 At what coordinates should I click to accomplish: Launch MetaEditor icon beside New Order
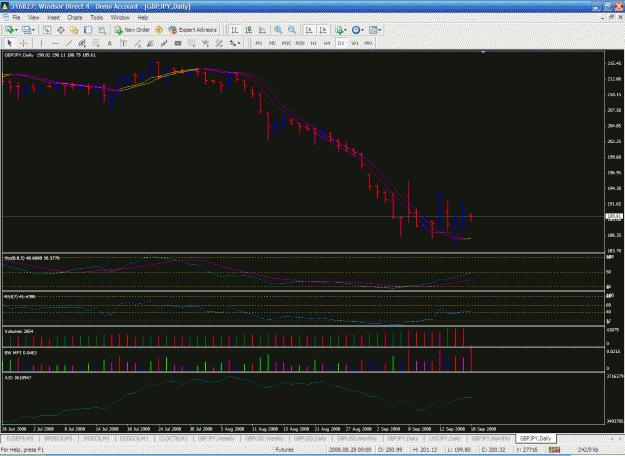coord(159,30)
